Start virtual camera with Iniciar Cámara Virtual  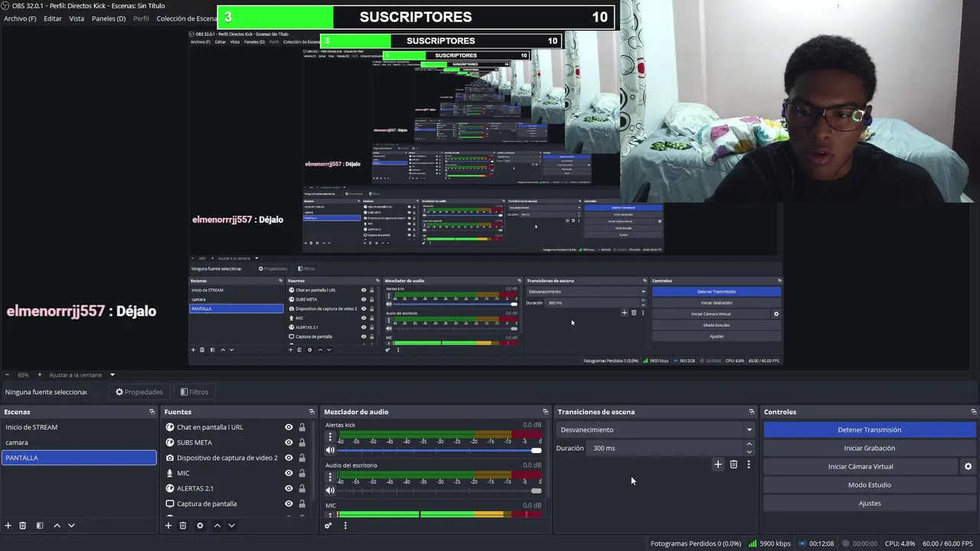coord(861,466)
